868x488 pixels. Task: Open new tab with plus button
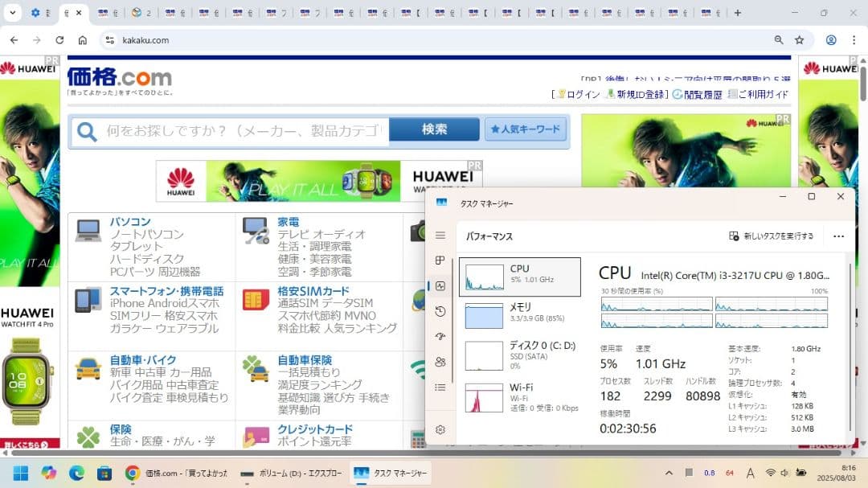tap(737, 12)
